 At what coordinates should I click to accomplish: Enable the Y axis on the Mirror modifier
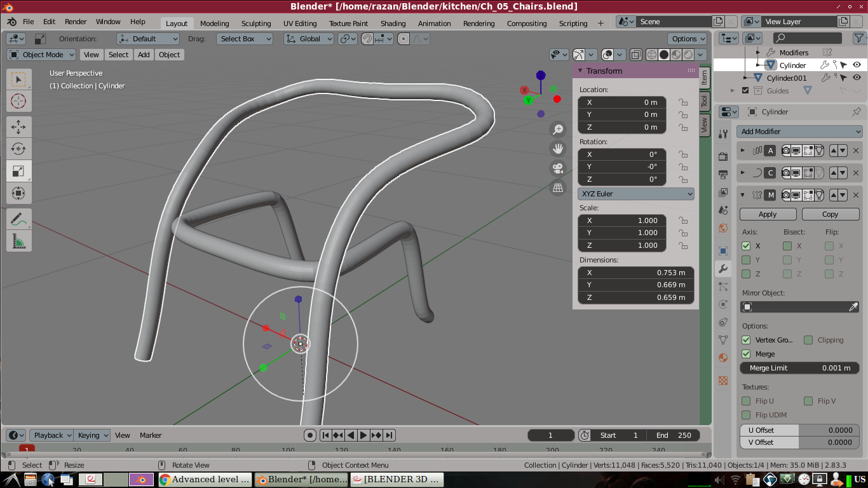[746, 259]
